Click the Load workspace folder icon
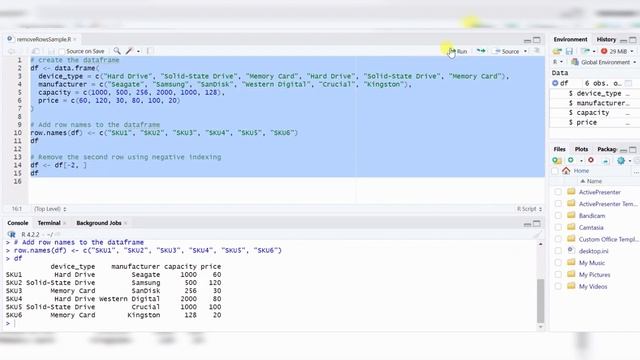Image resolution: width=640 pixels, height=360 pixels. pyautogui.click(x=557, y=51)
